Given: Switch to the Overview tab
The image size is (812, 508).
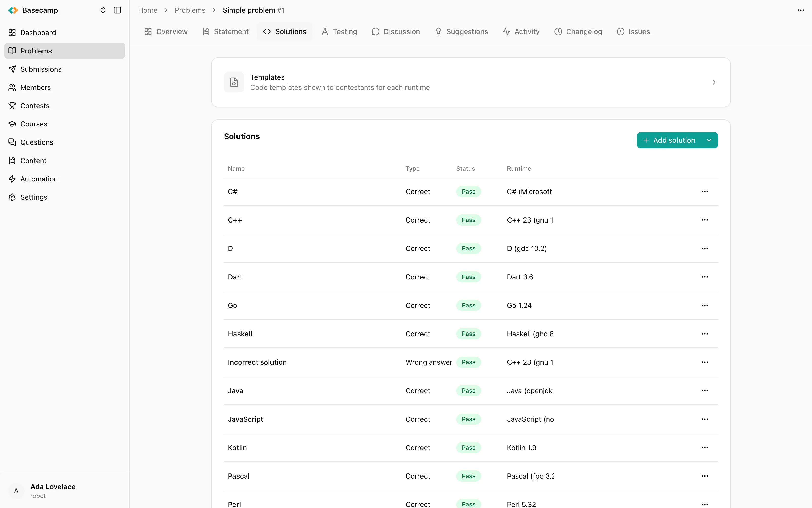Looking at the screenshot, I should pos(166,31).
